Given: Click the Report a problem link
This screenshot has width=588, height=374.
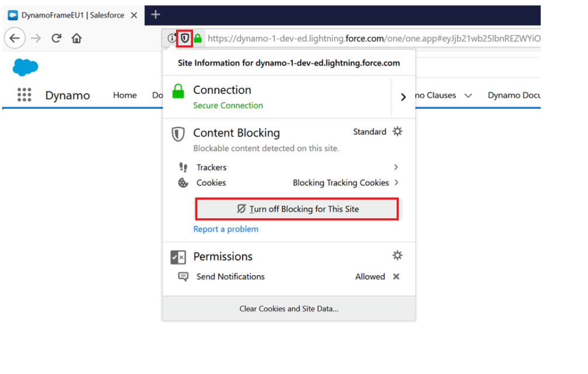Looking at the screenshot, I should coord(225,229).
